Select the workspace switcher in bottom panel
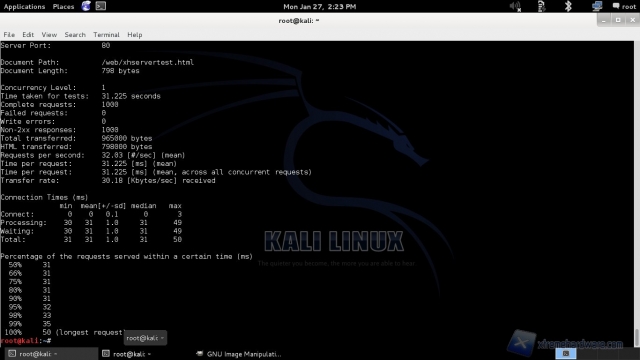This screenshot has width=640, height=360. [x=566, y=353]
